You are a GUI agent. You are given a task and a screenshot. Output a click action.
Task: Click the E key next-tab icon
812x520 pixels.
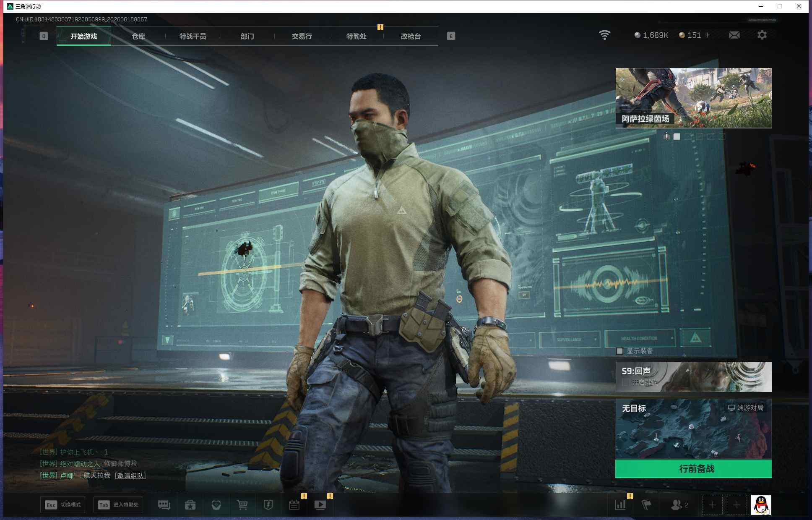(451, 36)
